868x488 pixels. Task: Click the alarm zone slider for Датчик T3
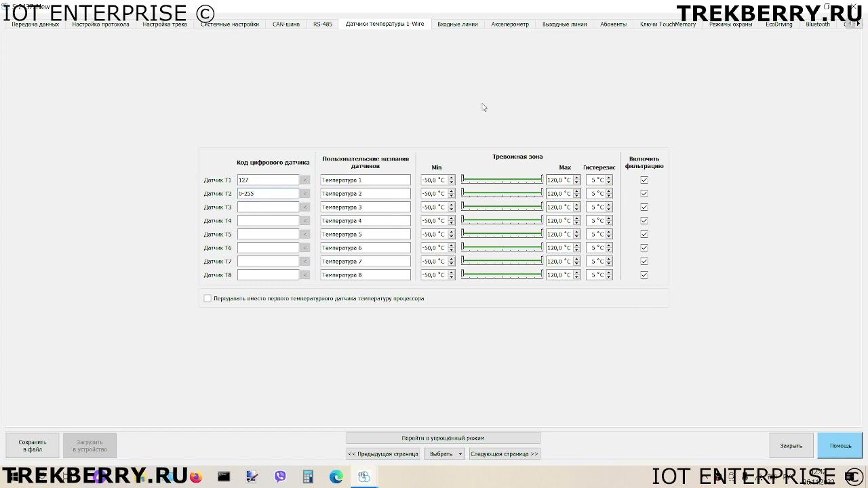(502, 207)
